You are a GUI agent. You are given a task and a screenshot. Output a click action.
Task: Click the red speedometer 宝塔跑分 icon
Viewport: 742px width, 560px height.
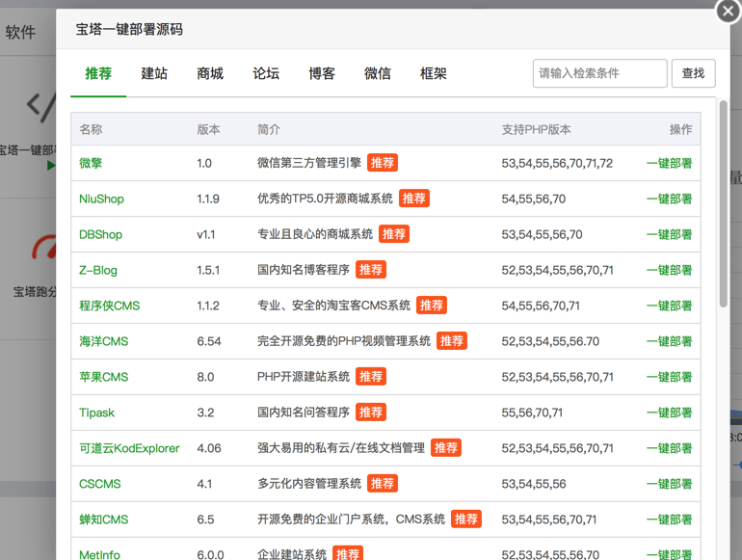(x=43, y=249)
